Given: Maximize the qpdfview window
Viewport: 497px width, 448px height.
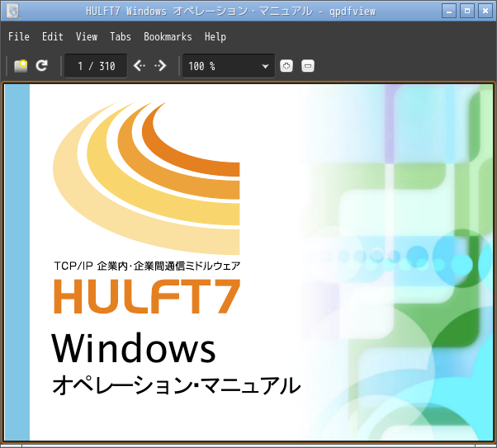Looking at the screenshot, I should point(467,11).
